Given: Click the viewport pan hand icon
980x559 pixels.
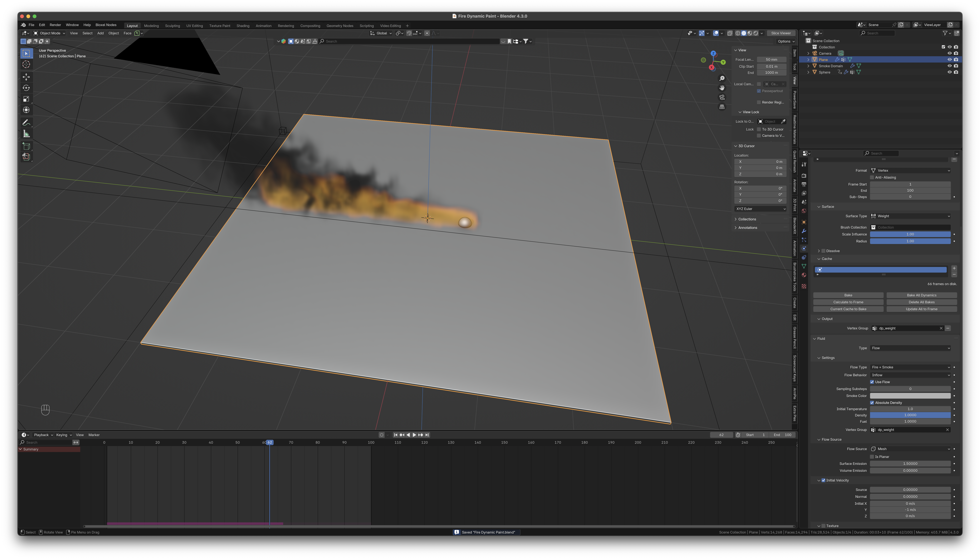Looking at the screenshot, I should [x=722, y=88].
